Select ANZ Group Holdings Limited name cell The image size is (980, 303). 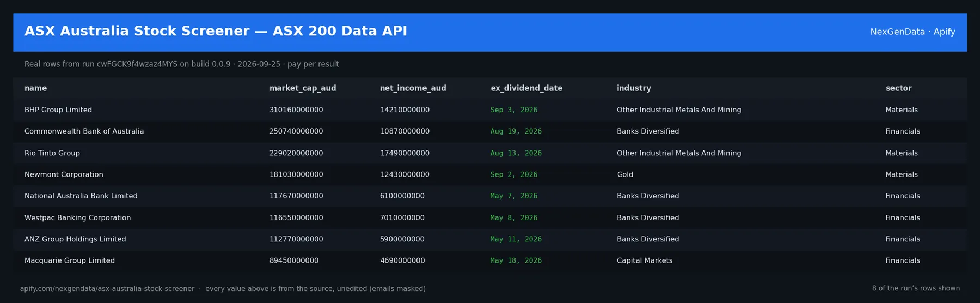tap(75, 239)
